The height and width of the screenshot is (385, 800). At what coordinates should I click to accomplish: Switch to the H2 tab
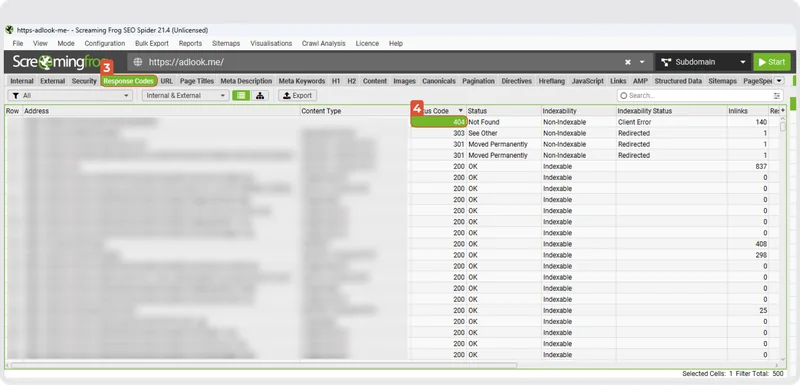pos(352,81)
